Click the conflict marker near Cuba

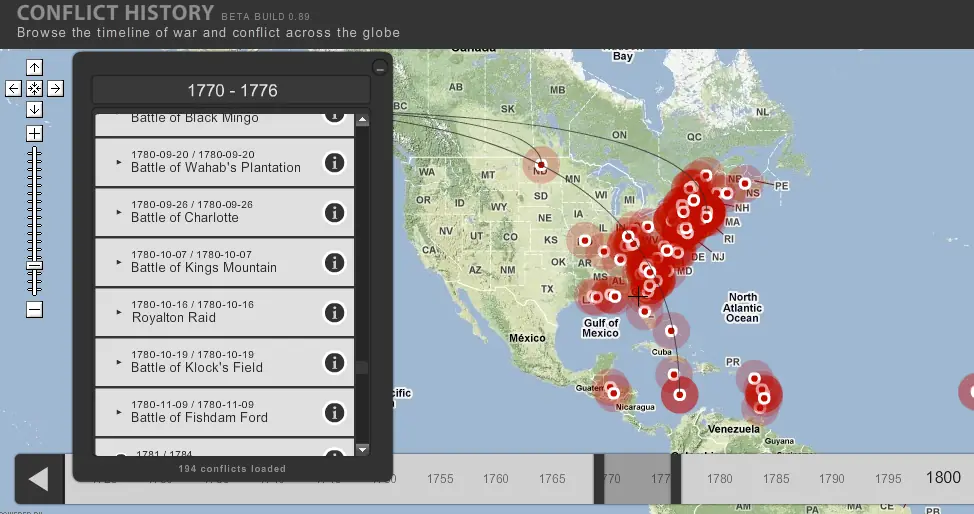(x=671, y=331)
